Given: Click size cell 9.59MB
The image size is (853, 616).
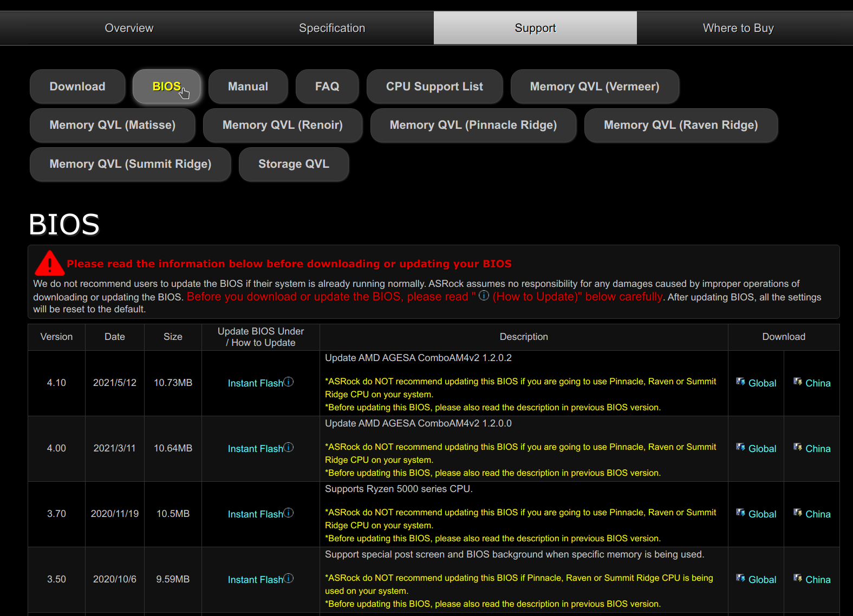Looking at the screenshot, I should tap(173, 579).
